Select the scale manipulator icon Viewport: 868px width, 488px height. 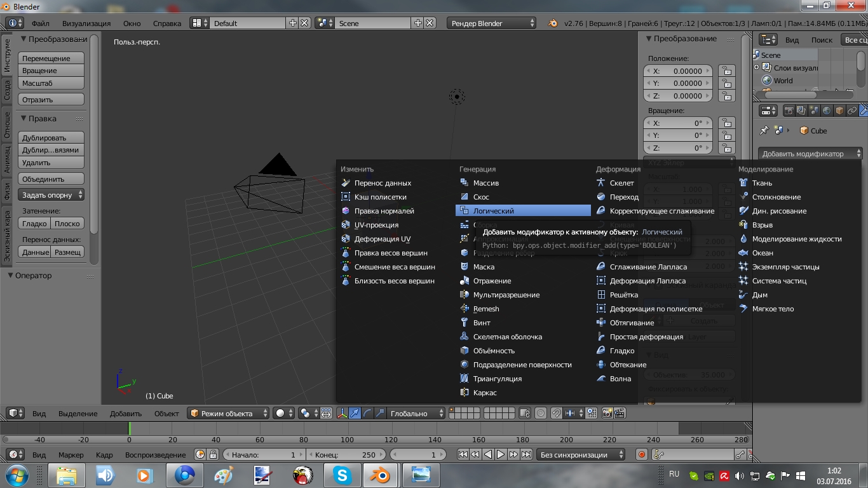(380, 413)
